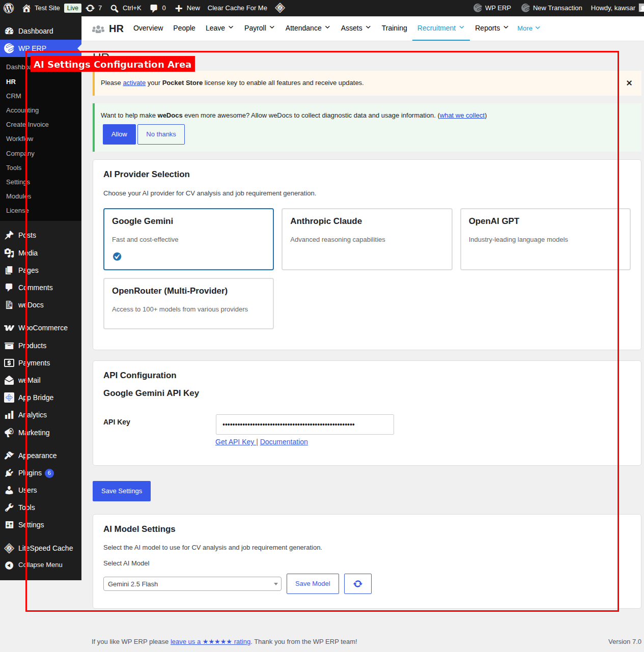Click the leave us a rating link
Viewport: 644px width, 652px height.
coord(210,642)
